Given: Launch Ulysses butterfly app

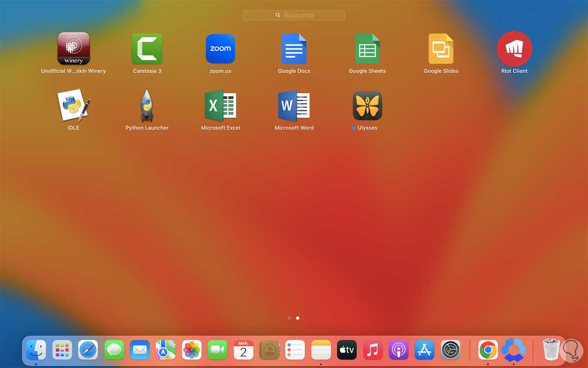Looking at the screenshot, I should 367,105.
